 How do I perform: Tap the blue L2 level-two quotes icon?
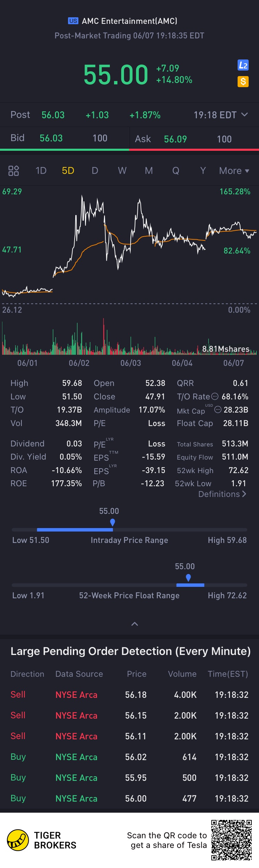click(x=243, y=65)
